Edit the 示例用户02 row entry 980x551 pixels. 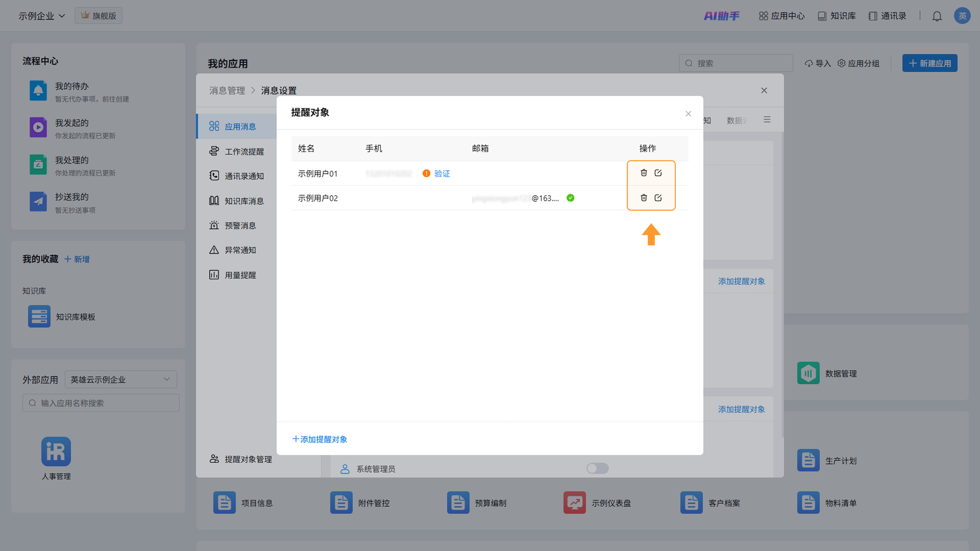pyautogui.click(x=658, y=198)
